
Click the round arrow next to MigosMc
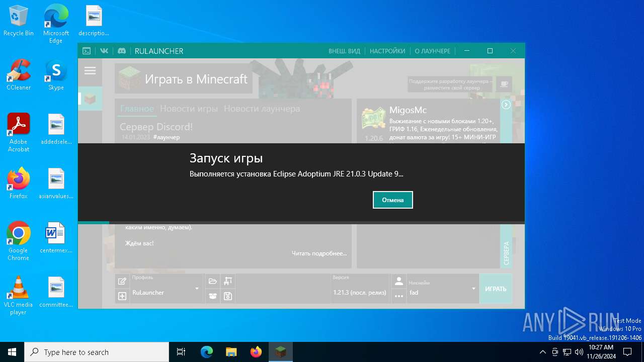point(506,105)
